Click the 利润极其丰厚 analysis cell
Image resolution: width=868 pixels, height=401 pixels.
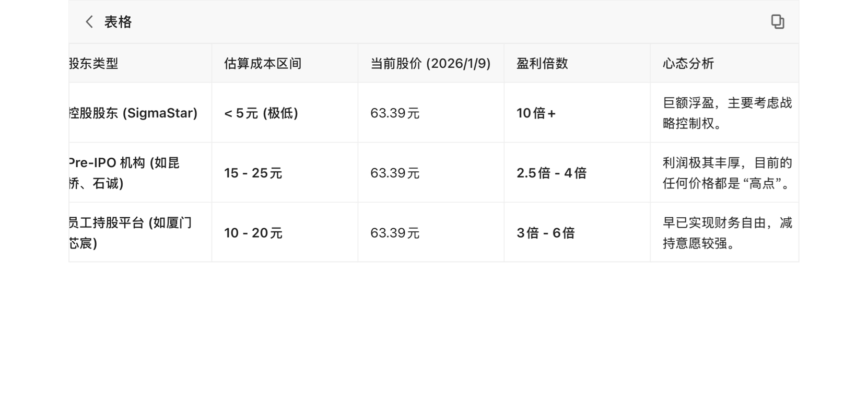pos(727,173)
